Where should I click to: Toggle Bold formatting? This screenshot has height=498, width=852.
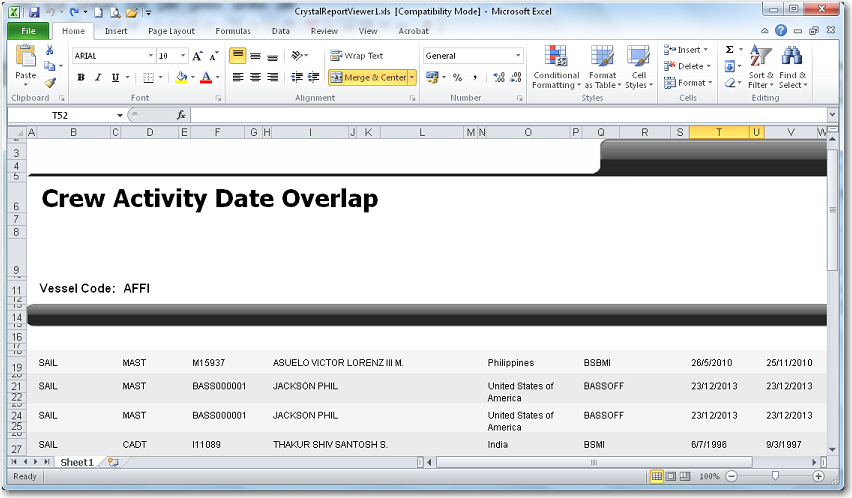81,77
